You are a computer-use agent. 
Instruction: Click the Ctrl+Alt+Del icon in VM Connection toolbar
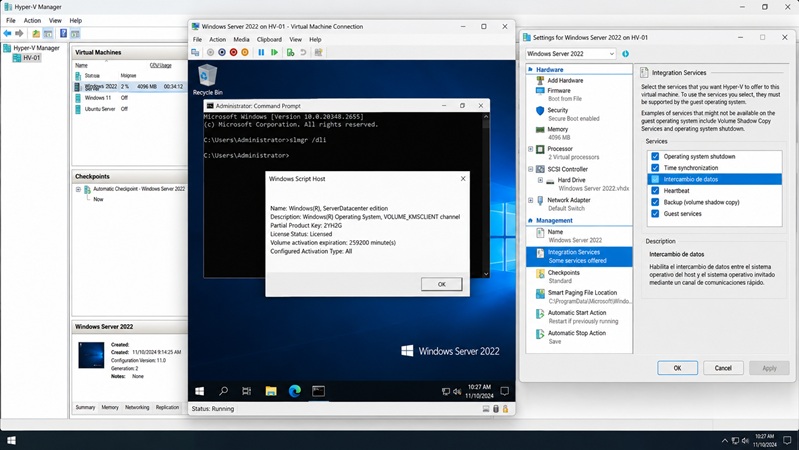coord(195,52)
